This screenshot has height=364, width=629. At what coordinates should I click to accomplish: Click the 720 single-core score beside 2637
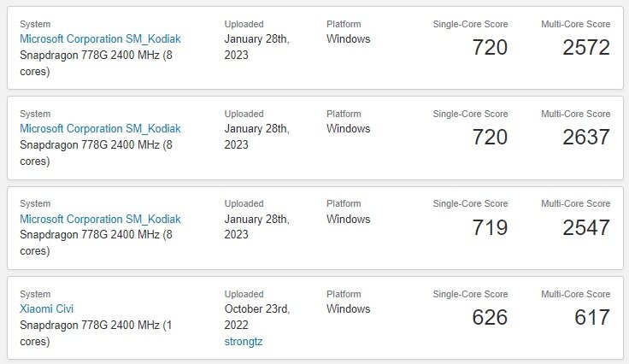pos(490,138)
